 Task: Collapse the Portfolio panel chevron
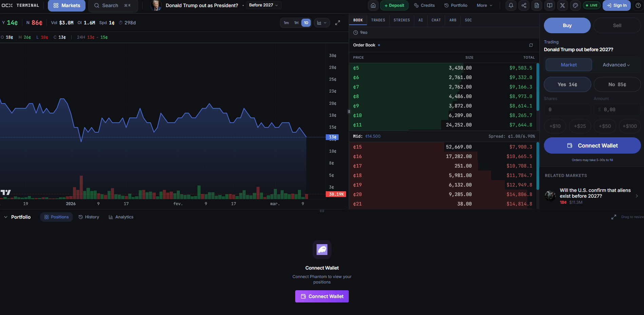[6, 217]
